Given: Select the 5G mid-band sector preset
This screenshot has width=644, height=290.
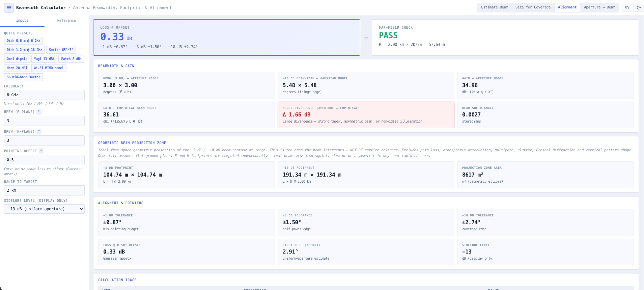Looking at the screenshot, I should click(23, 77).
